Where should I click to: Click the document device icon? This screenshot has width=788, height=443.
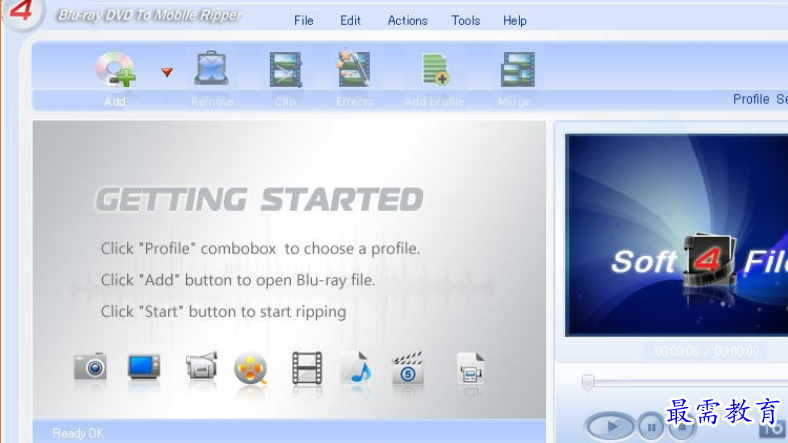[x=470, y=368]
